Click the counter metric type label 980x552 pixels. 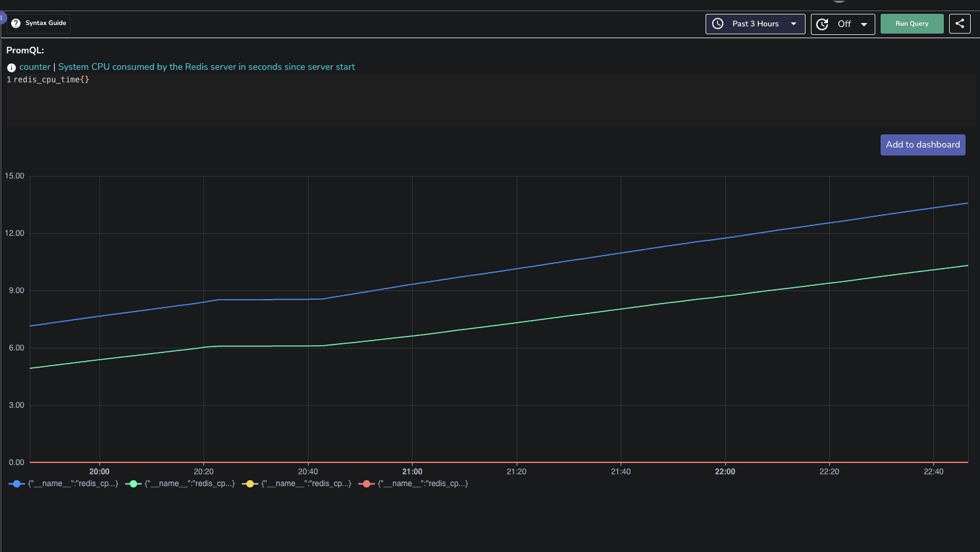(x=35, y=67)
